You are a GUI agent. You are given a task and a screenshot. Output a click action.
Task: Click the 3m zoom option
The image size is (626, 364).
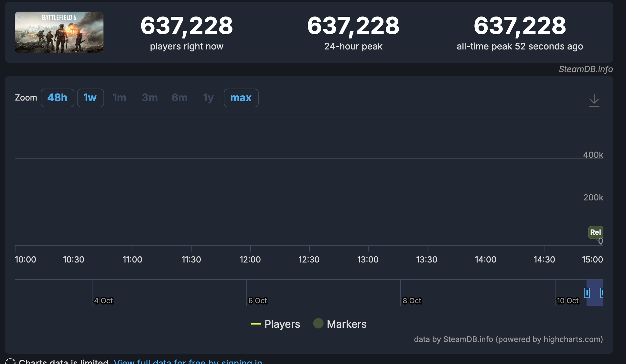click(150, 98)
